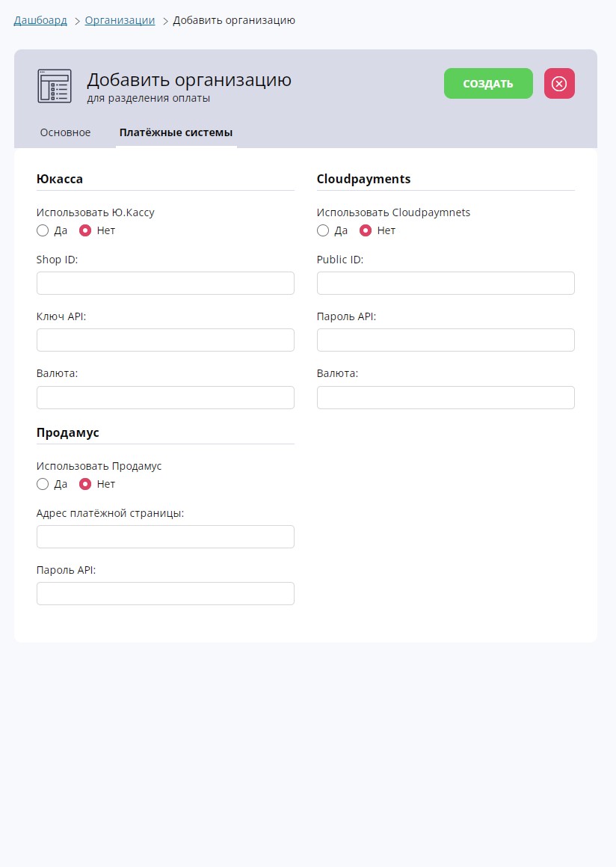Select 'Нет' for using Ю.Кассу
Viewport: 616px width, 867px height.
pyautogui.click(x=85, y=230)
